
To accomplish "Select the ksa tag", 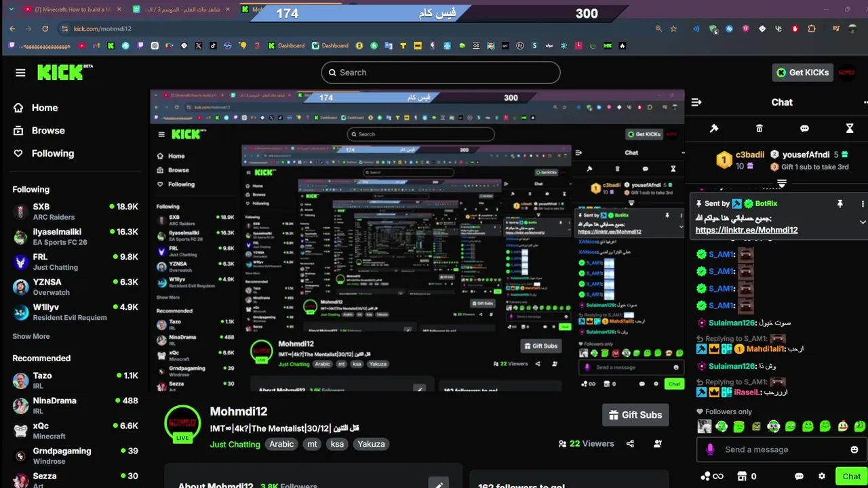I will coord(337,444).
